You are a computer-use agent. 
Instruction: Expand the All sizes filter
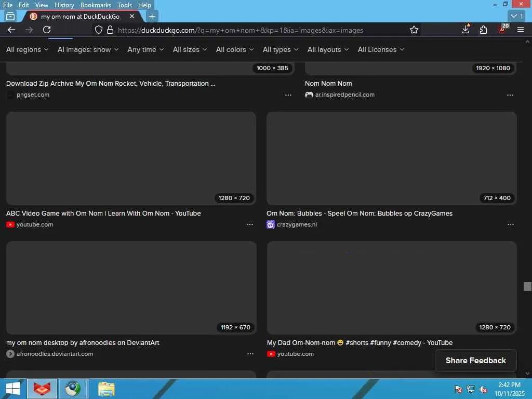tap(190, 49)
